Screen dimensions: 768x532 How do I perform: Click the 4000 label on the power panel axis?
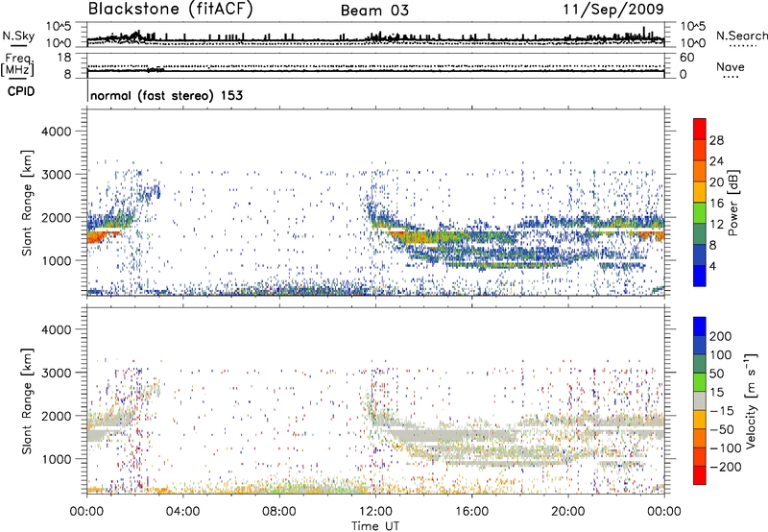coord(56,132)
